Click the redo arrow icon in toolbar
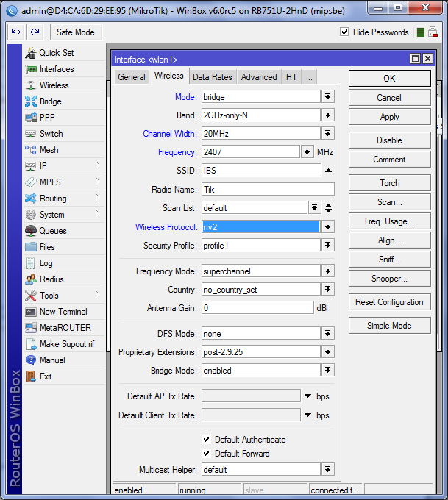Image resolution: width=448 pixels, height=500 pixels. click(x=35, y=32)
